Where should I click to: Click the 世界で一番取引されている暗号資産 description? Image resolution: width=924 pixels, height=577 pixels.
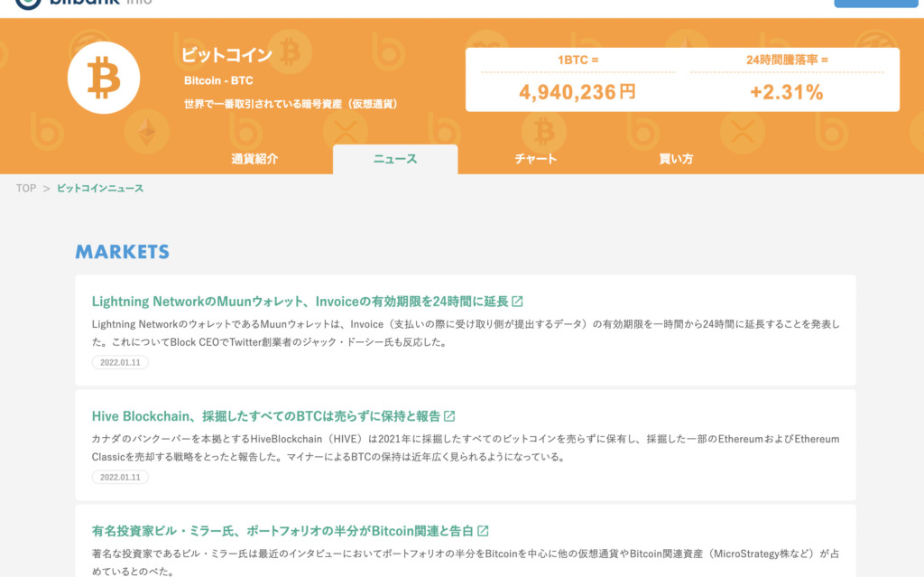tap(291, 105)
